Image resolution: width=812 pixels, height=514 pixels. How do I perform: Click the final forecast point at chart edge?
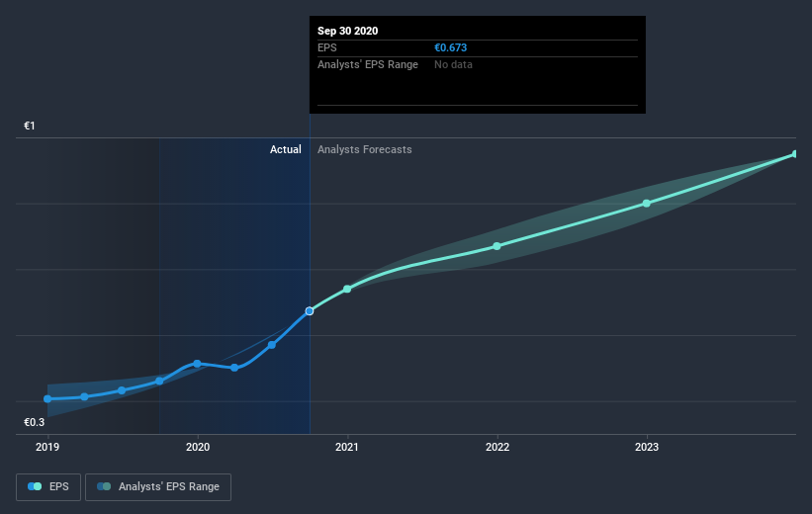pos(795,154)
